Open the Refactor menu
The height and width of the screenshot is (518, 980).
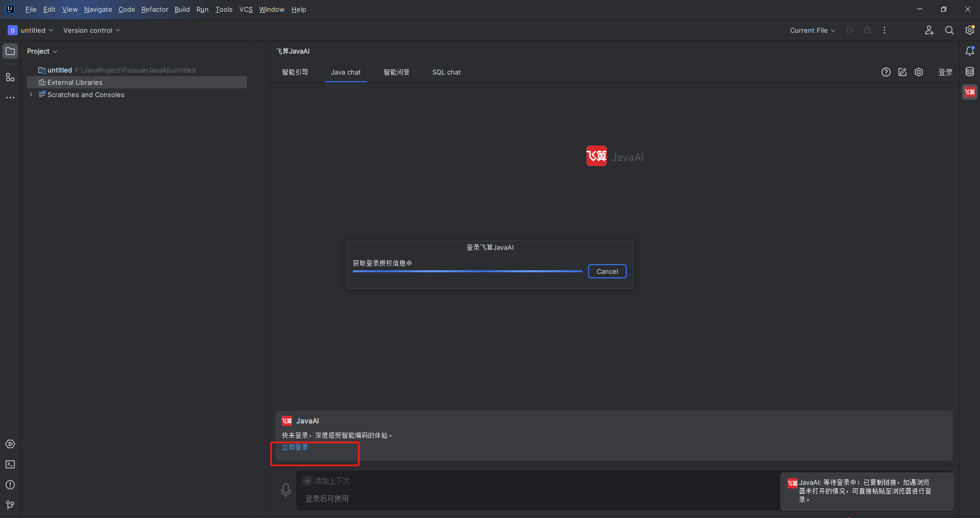click(x=155, y=9)
